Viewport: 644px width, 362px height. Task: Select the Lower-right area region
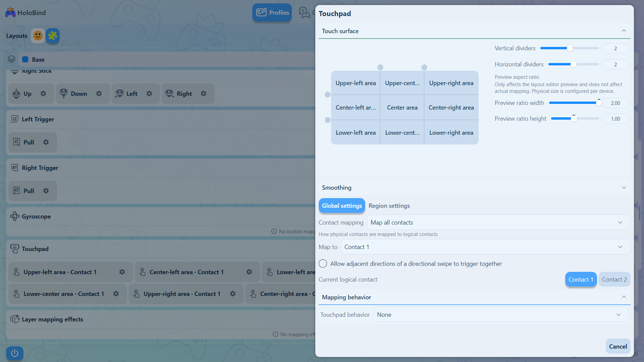point(451,132)
